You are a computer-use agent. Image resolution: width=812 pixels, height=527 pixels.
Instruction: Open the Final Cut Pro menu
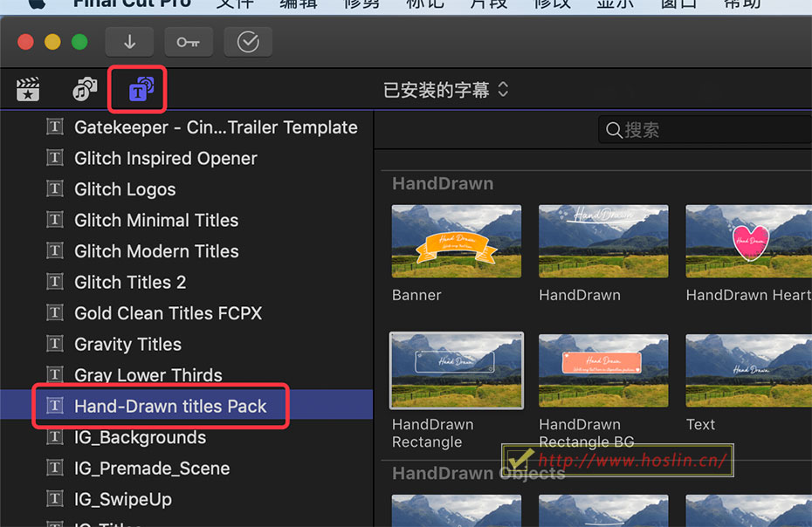[132, 4]
